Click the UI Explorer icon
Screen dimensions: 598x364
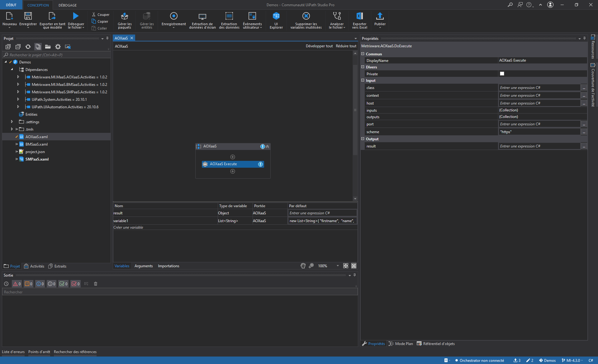point(276,16)
